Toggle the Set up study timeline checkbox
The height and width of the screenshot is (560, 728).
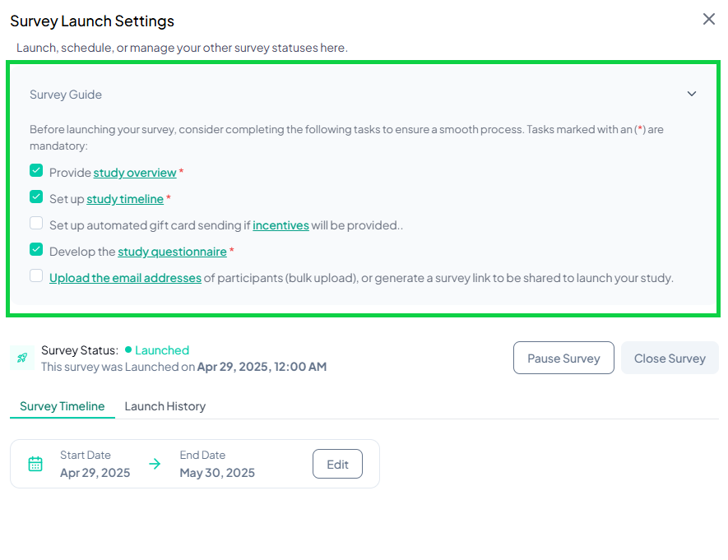click(36, 197)
